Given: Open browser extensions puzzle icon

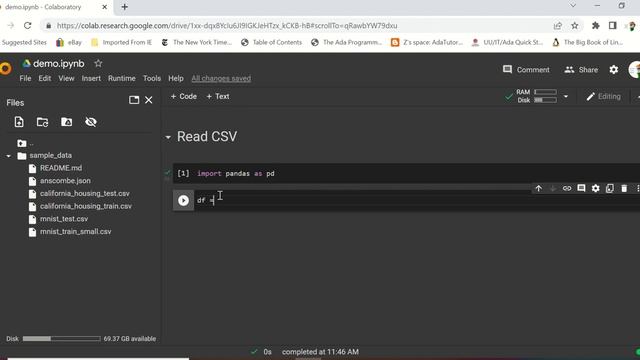Looking at the screenshot, I should [596, 26].
